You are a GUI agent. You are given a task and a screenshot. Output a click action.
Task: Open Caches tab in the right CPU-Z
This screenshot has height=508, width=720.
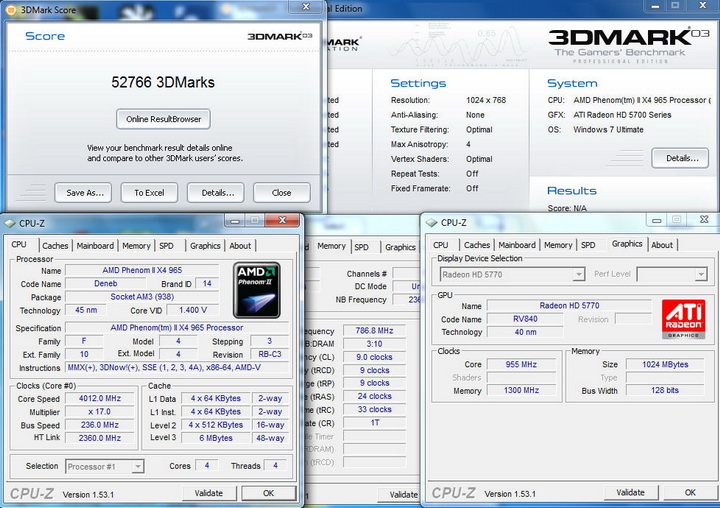pos(477,245)
